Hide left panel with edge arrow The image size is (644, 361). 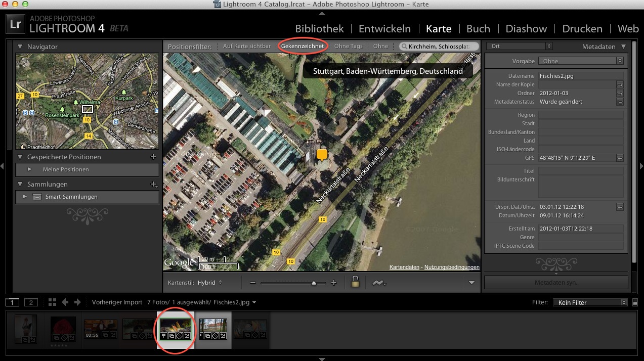pyautogui.click(x=3, y=166)
